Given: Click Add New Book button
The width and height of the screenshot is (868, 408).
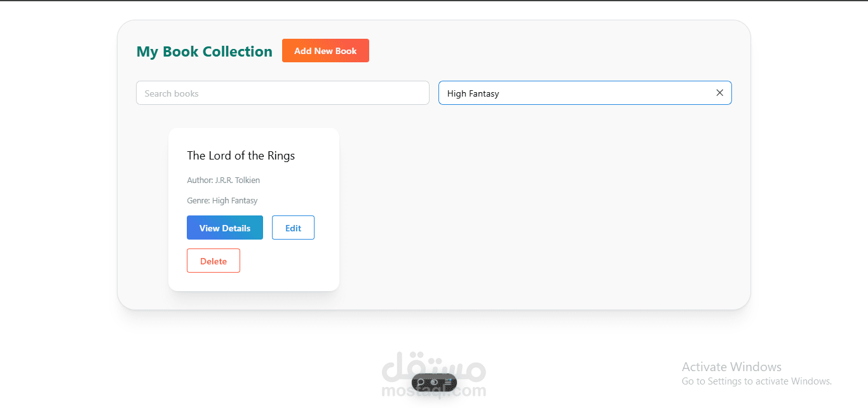Looking at the screenshot, I should pyautogui.click(x=325, y=51).
